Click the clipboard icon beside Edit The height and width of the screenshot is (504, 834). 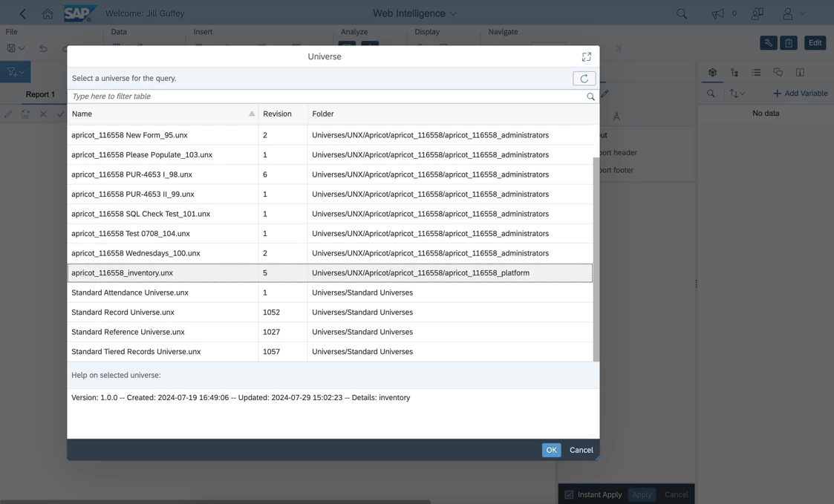[788, 43]
